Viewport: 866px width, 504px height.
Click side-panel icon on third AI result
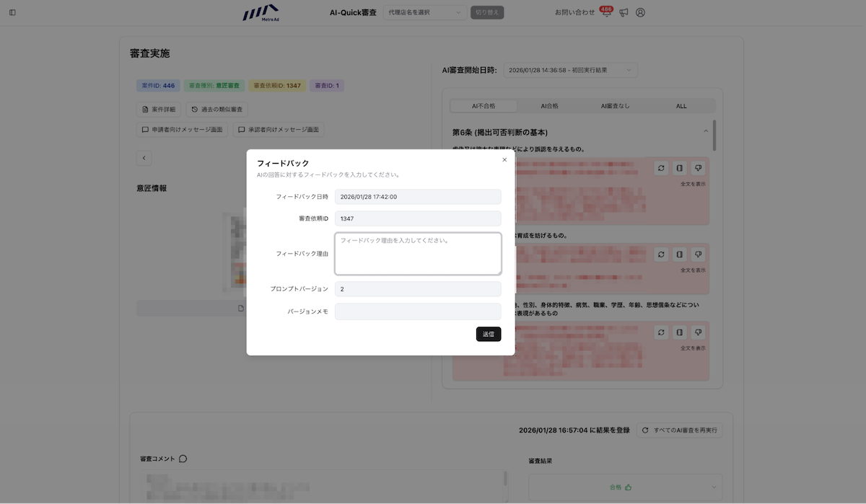click(x=679, y=332)
